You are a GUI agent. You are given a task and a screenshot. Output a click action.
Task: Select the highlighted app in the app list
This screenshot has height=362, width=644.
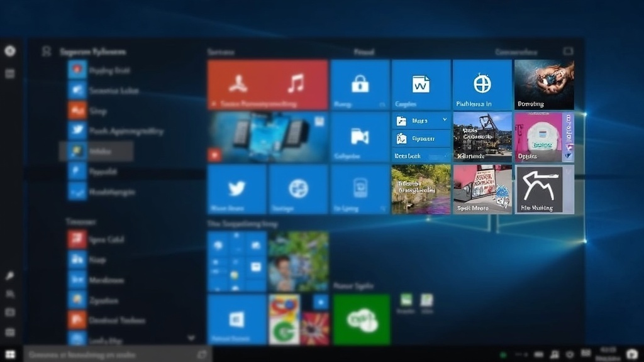[x=96, y=151]
